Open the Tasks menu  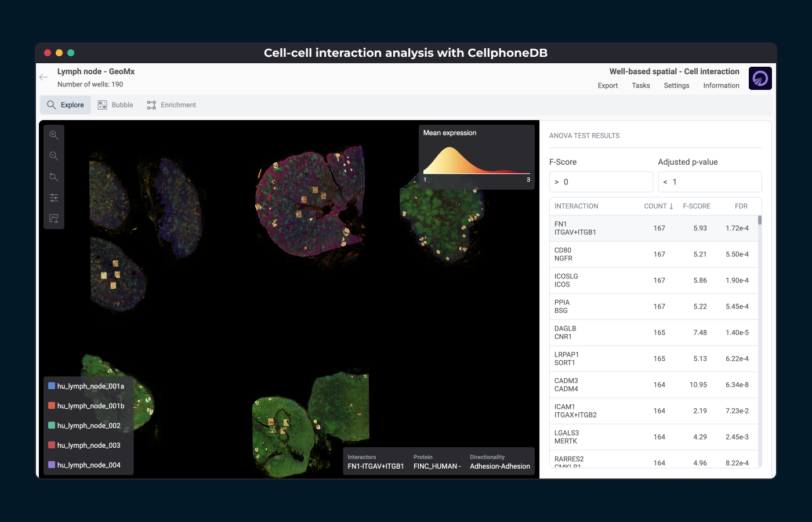coord(640,86)
